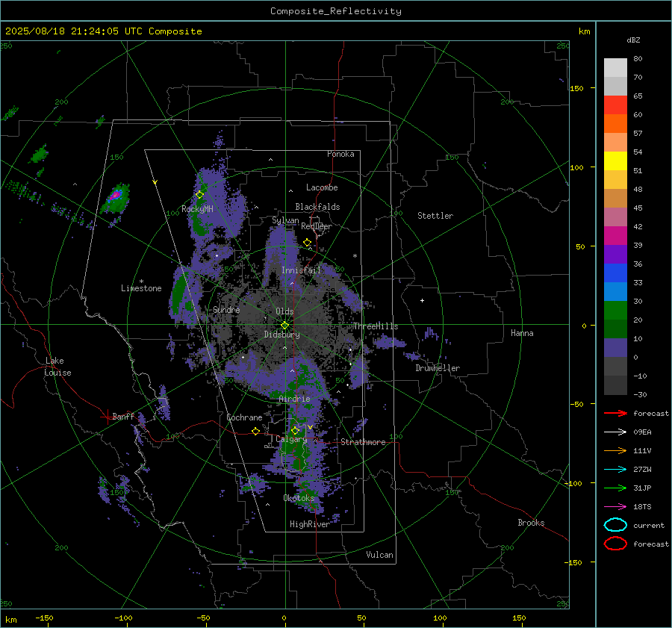The image size is (672, 628).
Task: Click the yellow diamond marker above Calgary
Action: [x=295, y=430]
